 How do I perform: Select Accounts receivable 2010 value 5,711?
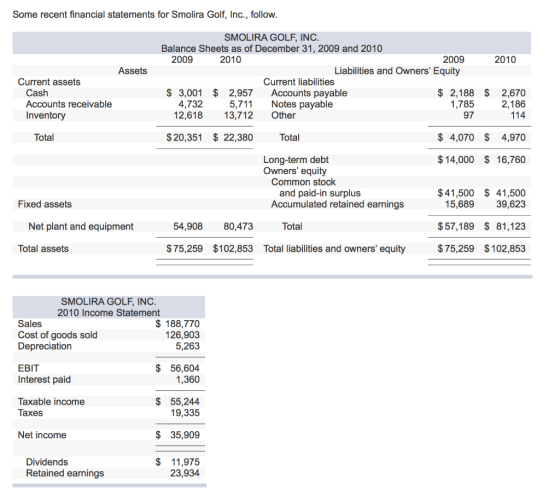[241, 104]
